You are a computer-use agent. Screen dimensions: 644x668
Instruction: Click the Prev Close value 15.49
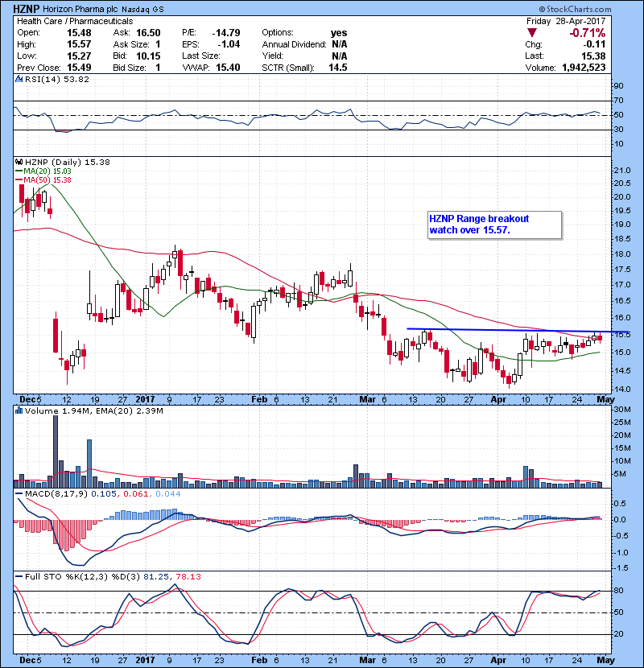pyautogui.click(x=79, y=68)
